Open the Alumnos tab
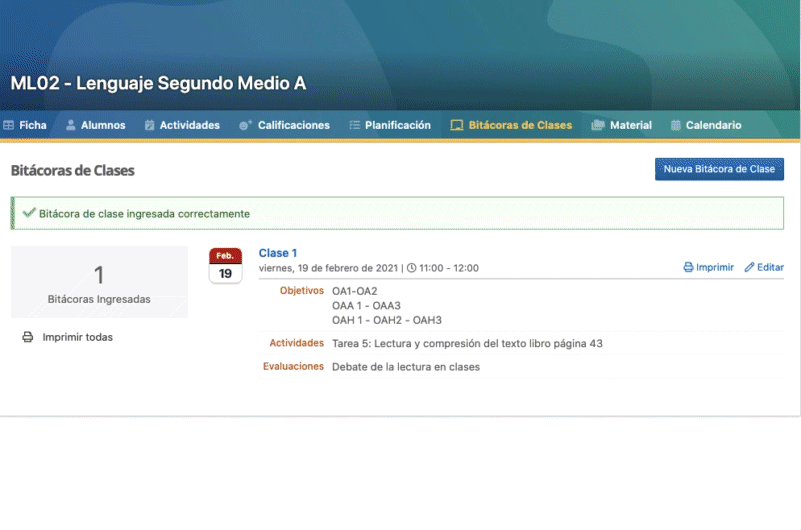The height and width of the screenshot is (530, 801). [96, 125]
